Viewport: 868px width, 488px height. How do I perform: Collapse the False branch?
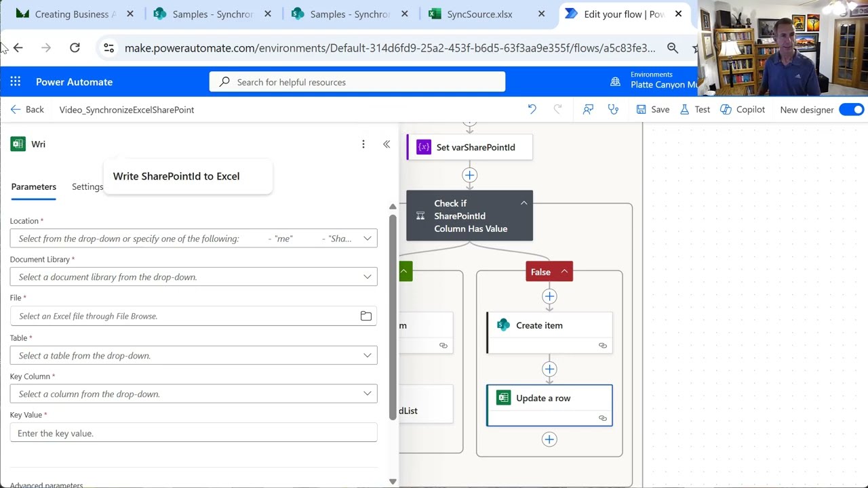[564, 272]
